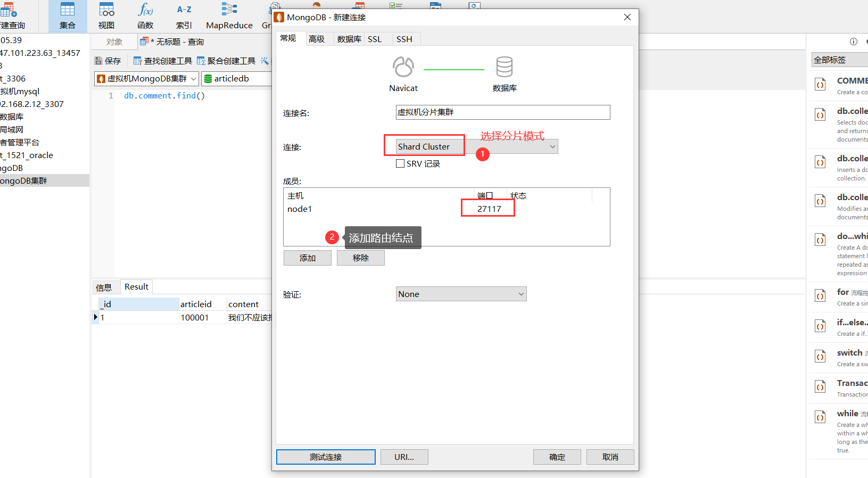Screen dimensions: 868x478
Task: Select the t_1521_oracle connection in tree
Action: [27, 155]
